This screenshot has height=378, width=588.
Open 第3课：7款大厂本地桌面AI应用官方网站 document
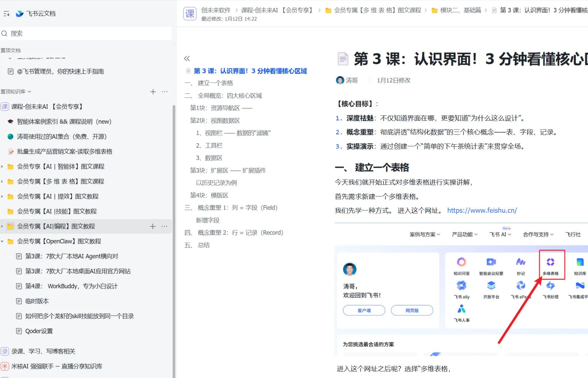point(78,272)
